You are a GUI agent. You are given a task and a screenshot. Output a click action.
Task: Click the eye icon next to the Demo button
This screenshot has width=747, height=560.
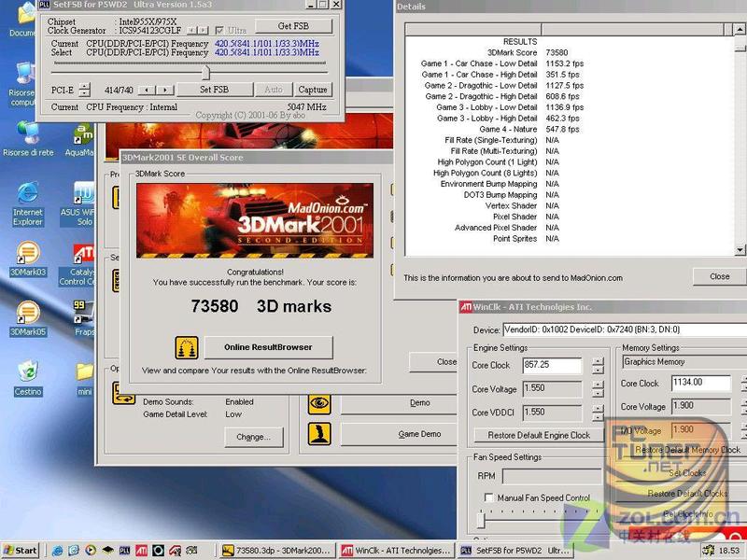319,403
